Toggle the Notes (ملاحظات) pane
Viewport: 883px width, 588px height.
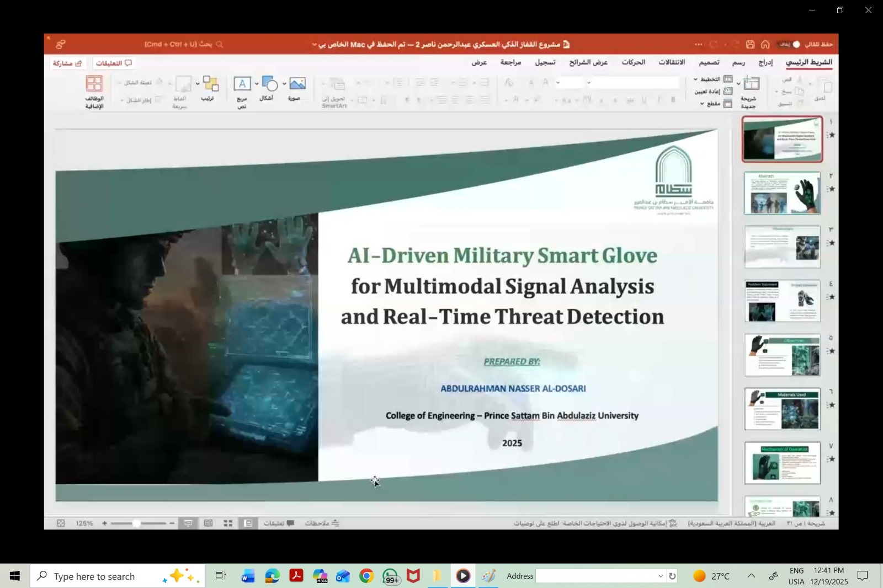pos(322,523)
